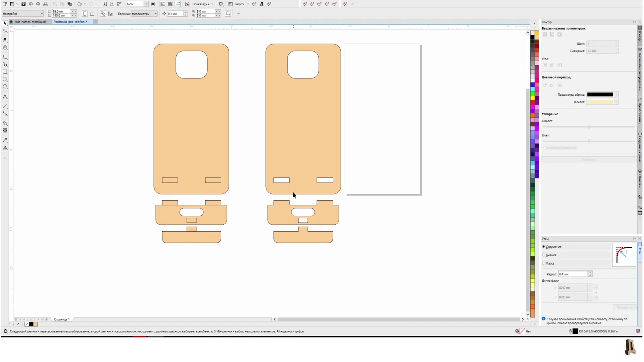Click the black outline color indicator in status bar
This screenshot has width=644, height=362.
click(x=575, y=331)
